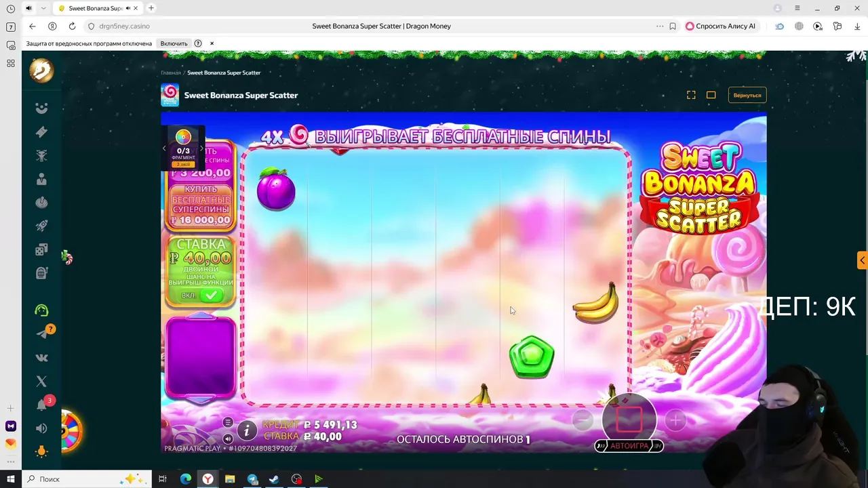Image resolution: width=868 pixels, height=488 pixels.
Task: Toggle the lightbulb theme icon
Action: [x=41, y=451]
